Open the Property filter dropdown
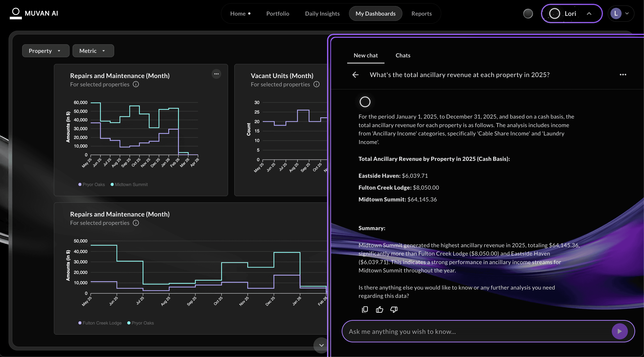 click(x=46, y=51)
